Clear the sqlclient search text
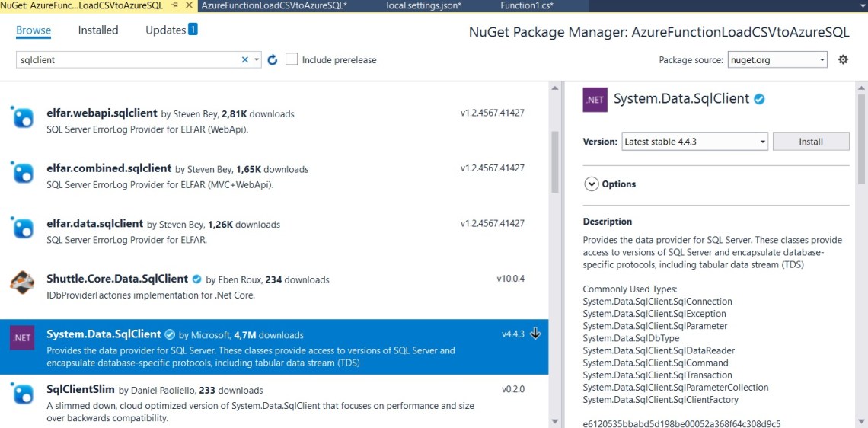 (244, 60)
